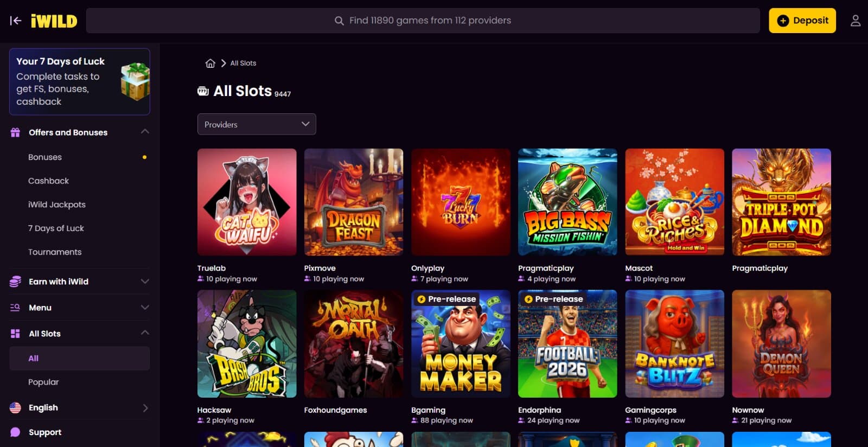
Task: Open 7 Days of Luck menu item
Action: tap(56, 228)
